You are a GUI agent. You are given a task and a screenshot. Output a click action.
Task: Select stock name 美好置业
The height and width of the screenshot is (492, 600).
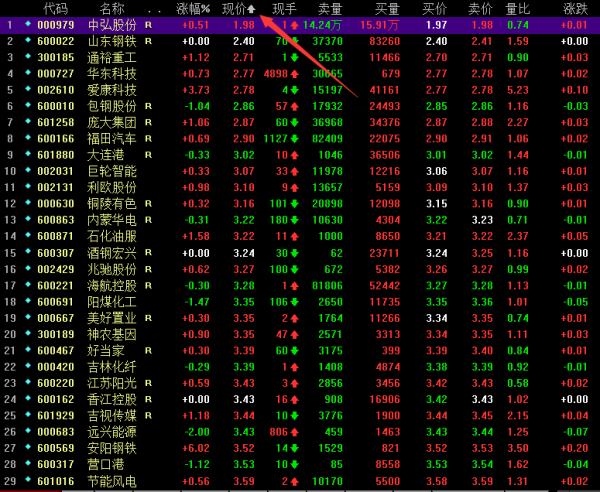112,318
